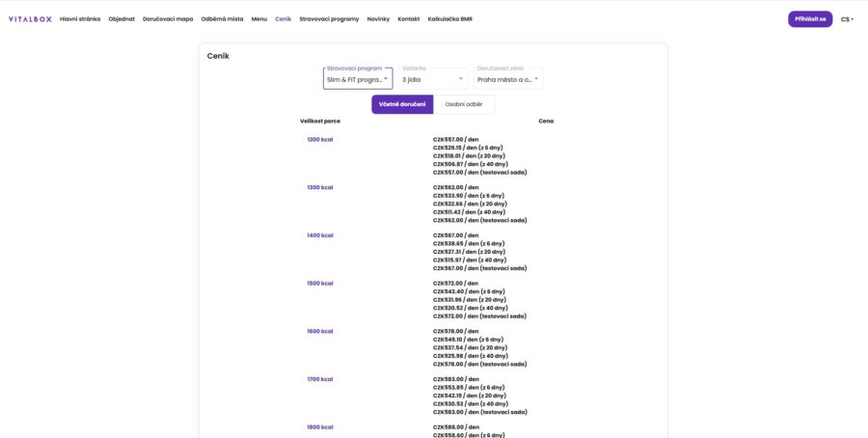Open the Kontakt page

409,19
